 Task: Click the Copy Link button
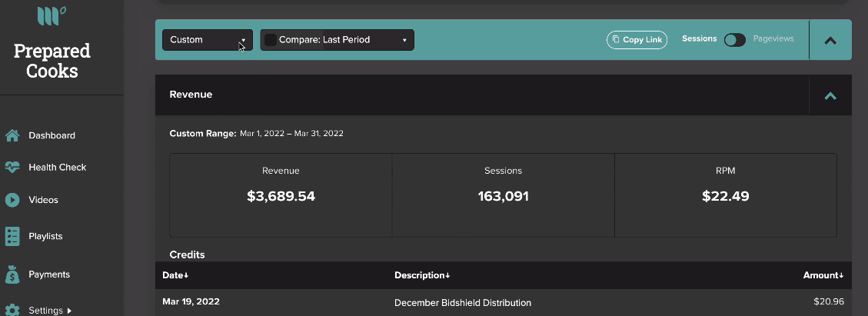click(637, 40)
